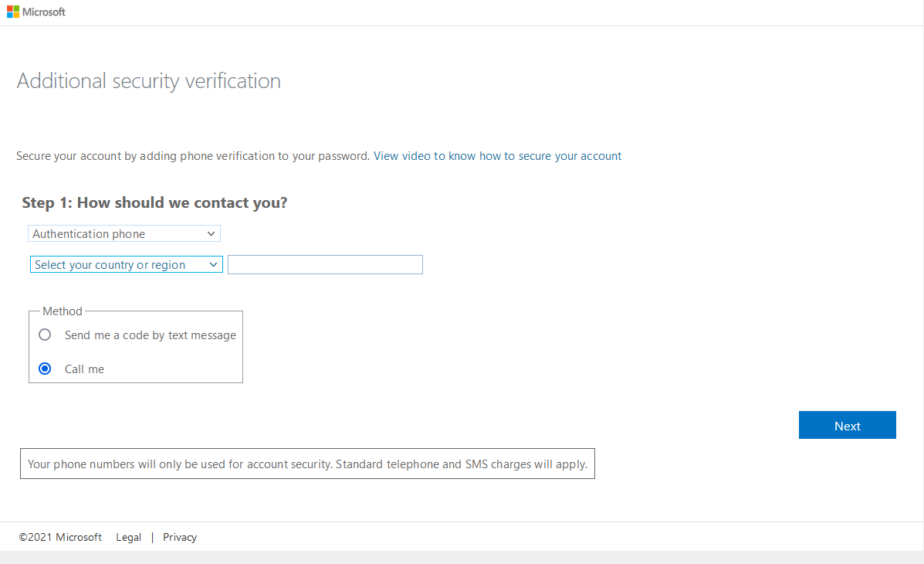
Task: Click the chevron on the Authentication phone box
Action: click(x=211, y=233)
